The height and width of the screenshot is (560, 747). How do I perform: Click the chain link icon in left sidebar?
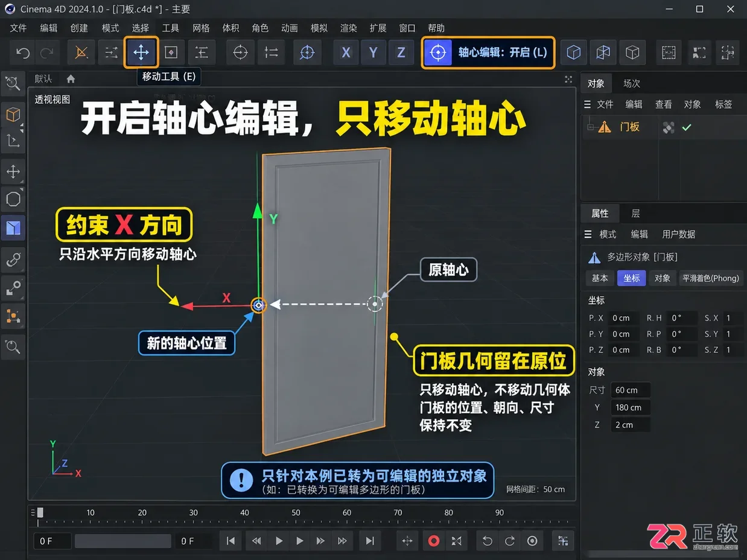tap(13, 259)
